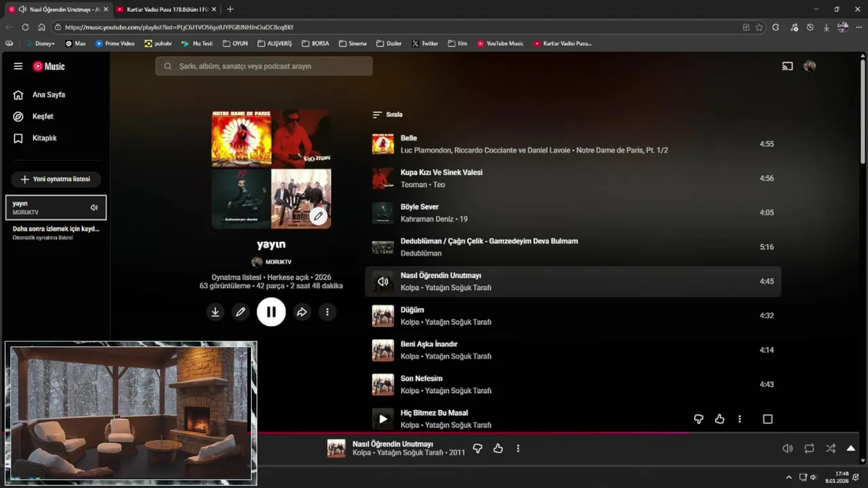Click the Düğüm row album thumbnail

[383, 316]
